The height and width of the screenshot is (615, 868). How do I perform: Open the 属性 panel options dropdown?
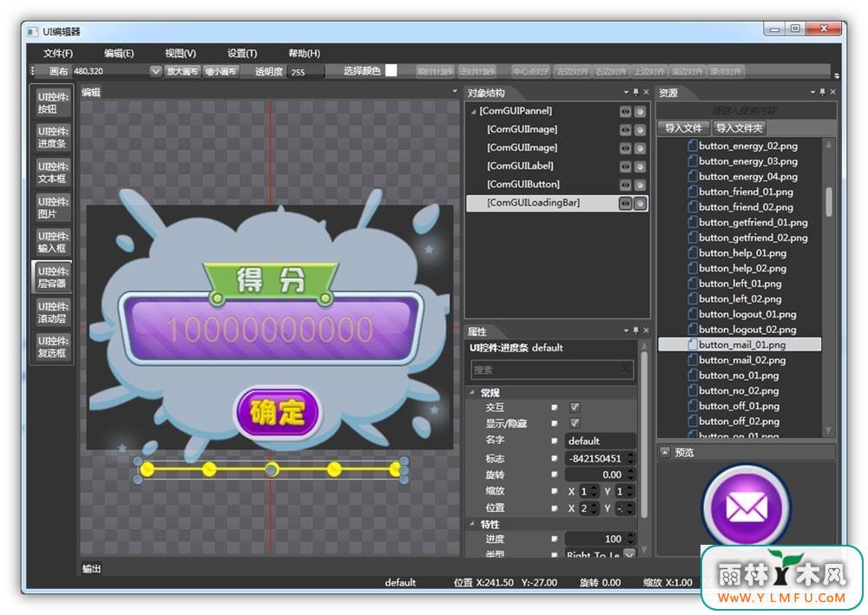tap(626, 330)
